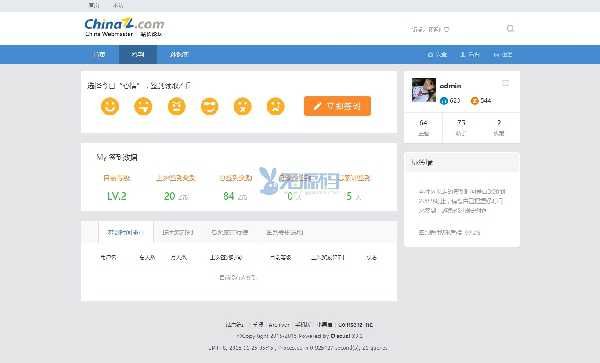600x363 pixels.
Task: Switch to the second ranking tab
Action: [177, 232]
